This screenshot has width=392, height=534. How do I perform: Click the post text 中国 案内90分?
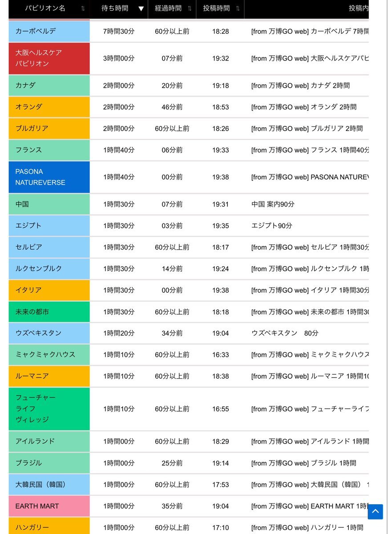point(273,204)
